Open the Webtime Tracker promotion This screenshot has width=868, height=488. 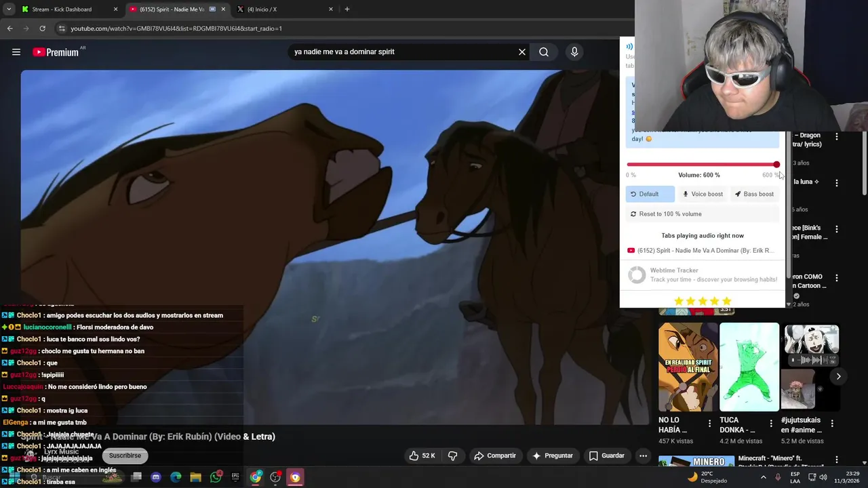703,274
